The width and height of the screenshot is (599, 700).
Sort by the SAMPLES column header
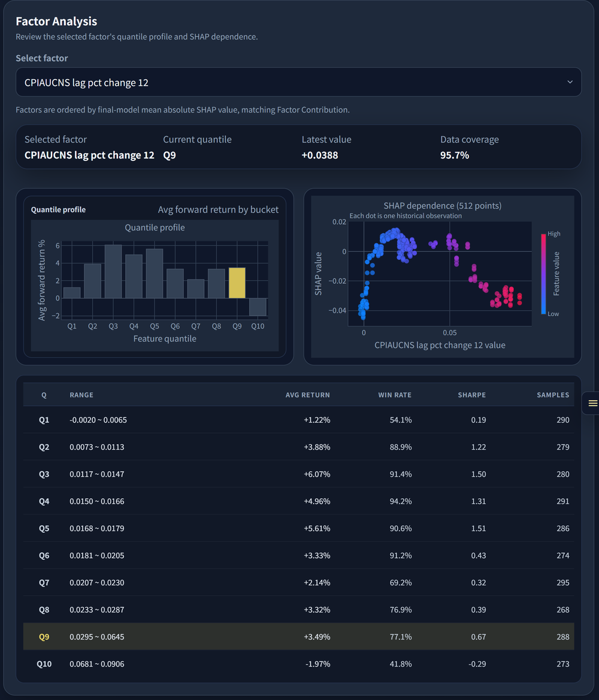[x=553, y=395]
